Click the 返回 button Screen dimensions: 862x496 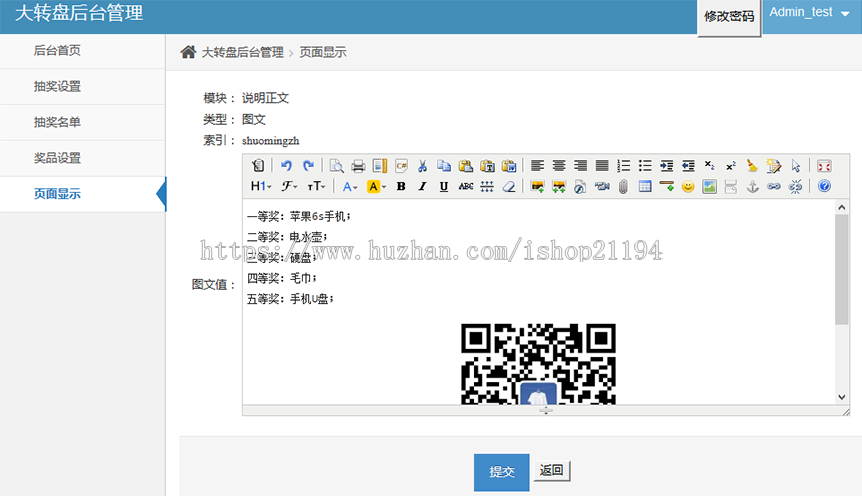click(x=552, y=470)
